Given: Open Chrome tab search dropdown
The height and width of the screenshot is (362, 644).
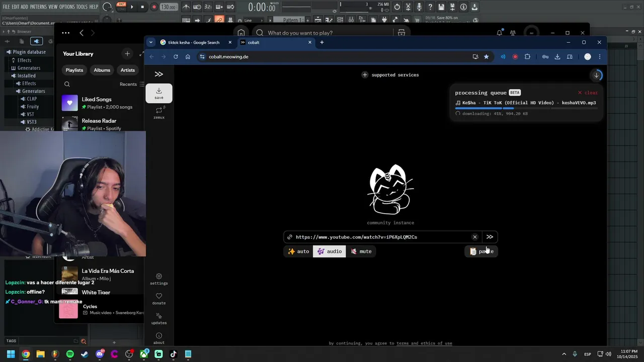Looking at the screenshot, I should 150,42.
